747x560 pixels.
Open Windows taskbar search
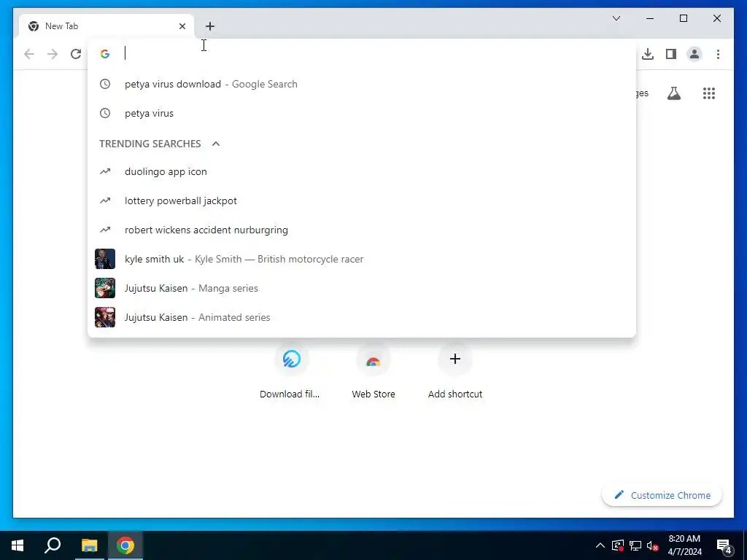(x=53, y=545)
